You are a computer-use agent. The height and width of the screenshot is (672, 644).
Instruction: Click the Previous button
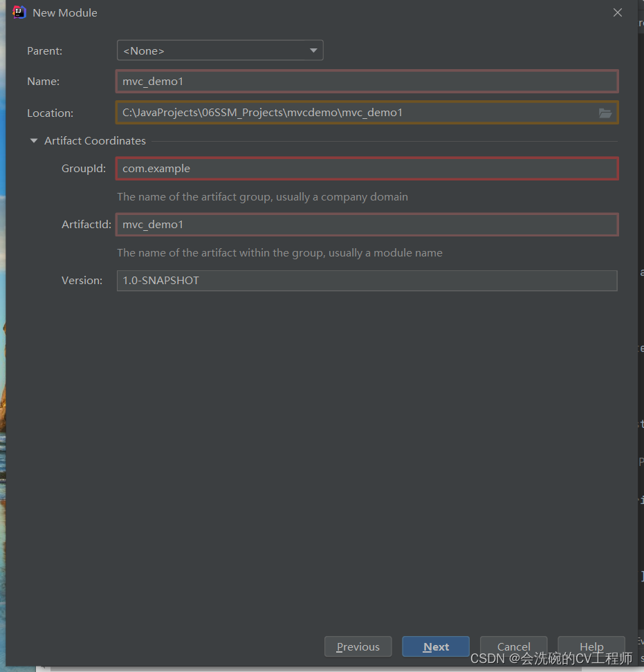click(358, 646)
